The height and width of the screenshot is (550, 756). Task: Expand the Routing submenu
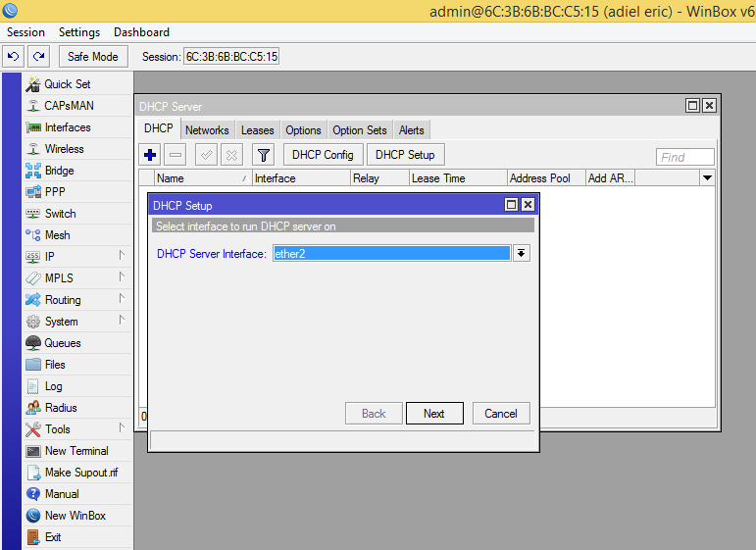click(x=122, y=299)
